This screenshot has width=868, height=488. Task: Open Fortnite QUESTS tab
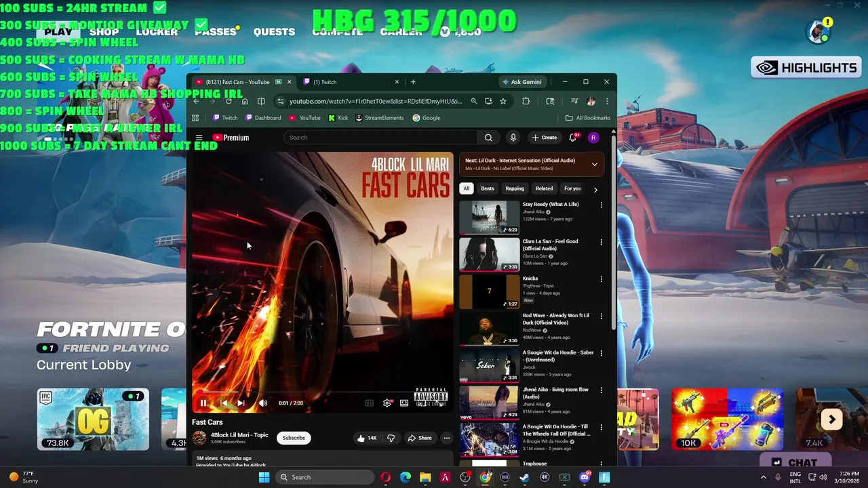(x=274, y=32)
